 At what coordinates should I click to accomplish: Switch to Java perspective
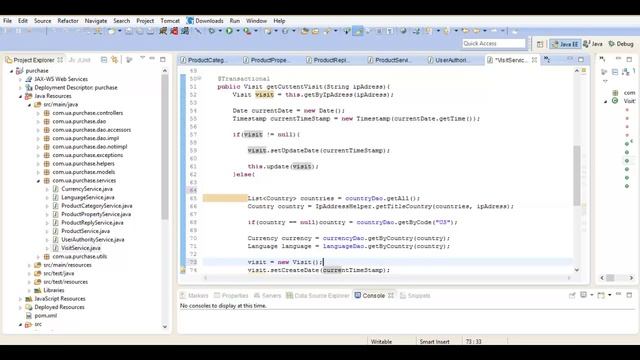point(593,44)
